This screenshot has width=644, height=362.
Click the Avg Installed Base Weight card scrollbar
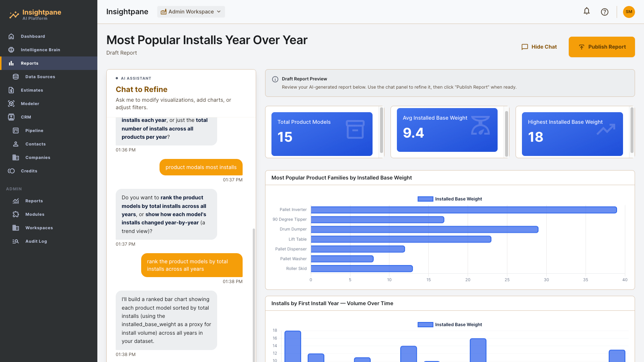(507, 134)
